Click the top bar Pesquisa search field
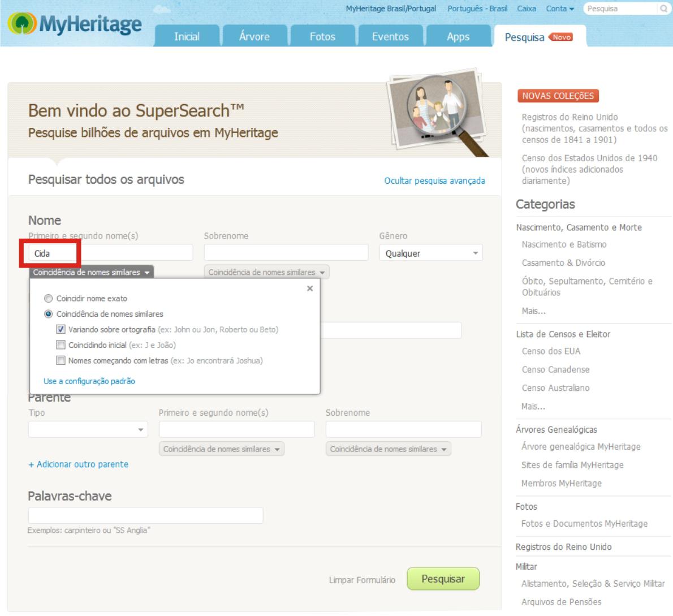The image size is (673, 616). pos(621,8)
